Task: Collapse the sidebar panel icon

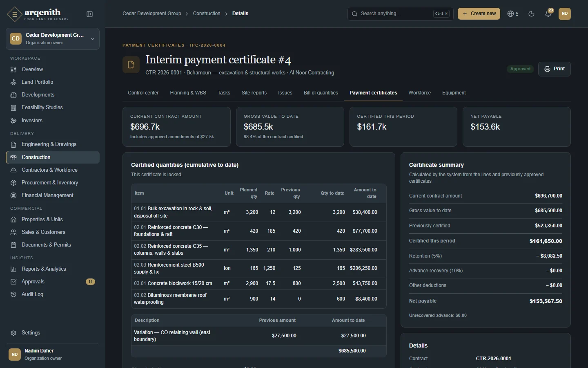Action: pyautogui.click(x=90, y=14)
